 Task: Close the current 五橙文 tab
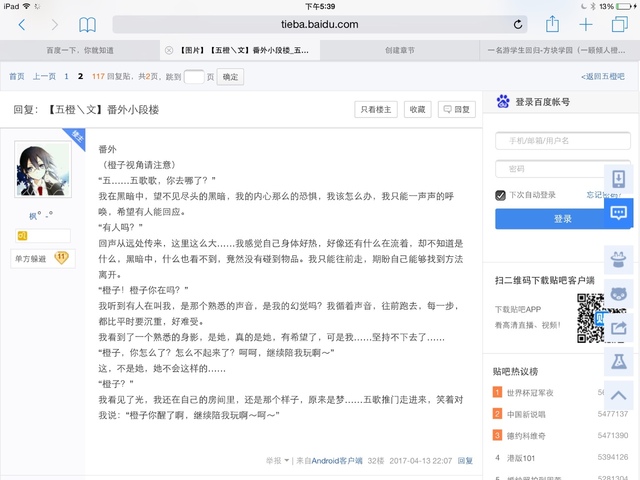169,48
